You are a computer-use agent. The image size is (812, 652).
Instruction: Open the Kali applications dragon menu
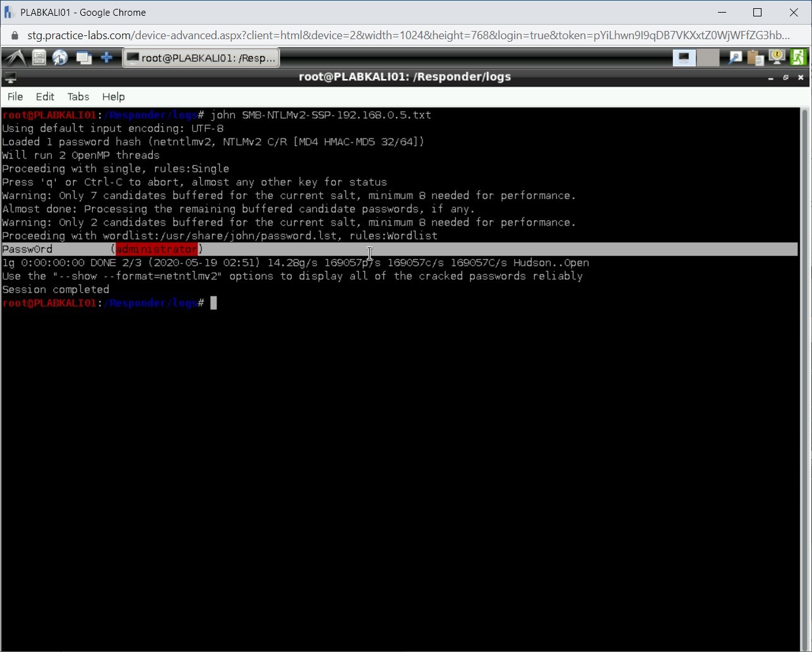point(14,57)
